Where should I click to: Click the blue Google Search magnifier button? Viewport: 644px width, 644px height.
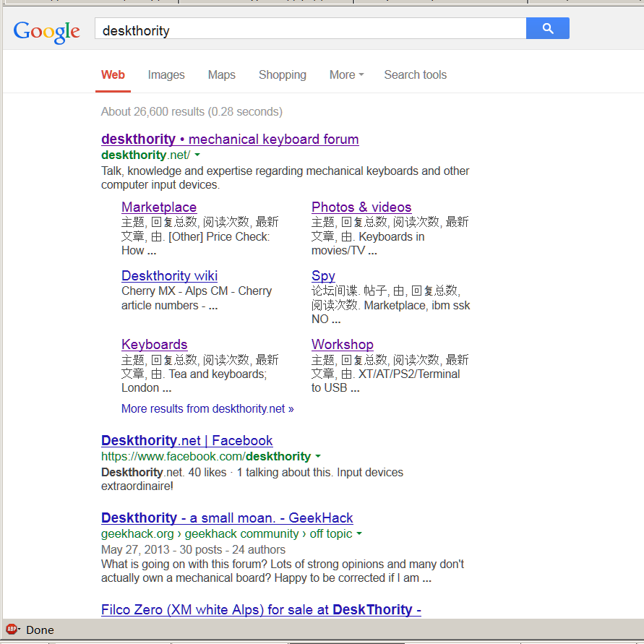coord(547,27)
